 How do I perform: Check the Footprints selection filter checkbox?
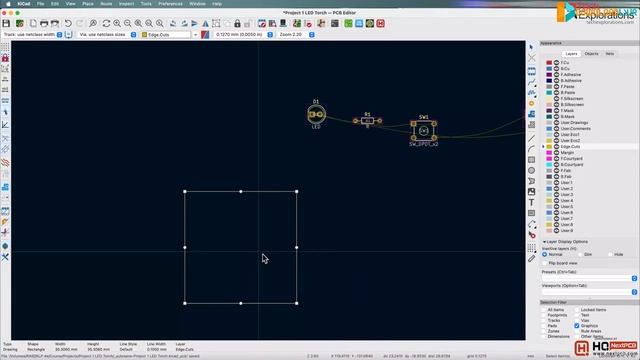pos(544,315)
